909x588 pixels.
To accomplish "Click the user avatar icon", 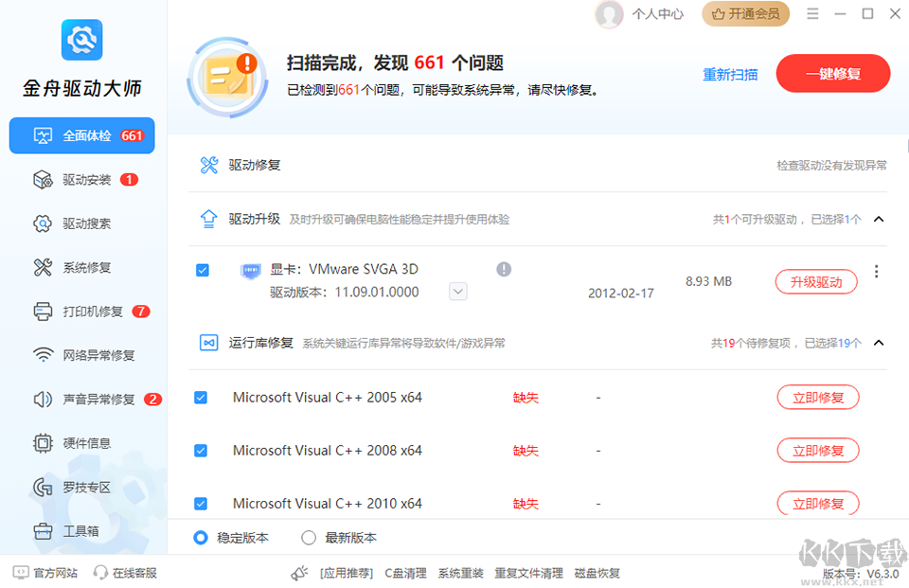I will point(609,14).
